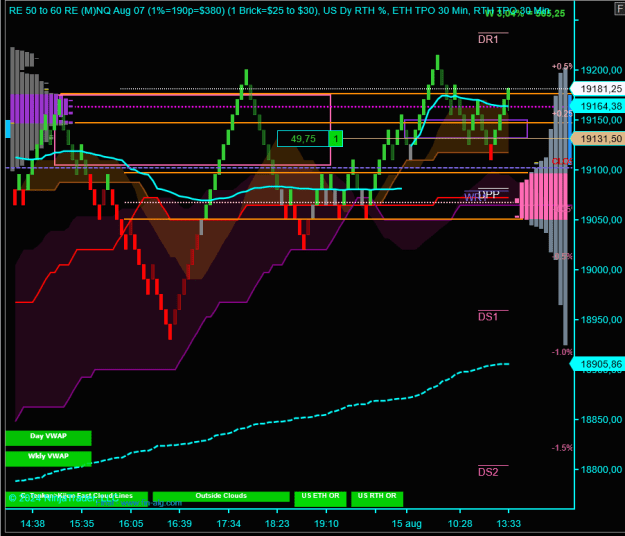Toggle the Day VWAP button
Viewport: 625px width, 536px height.
click(x=48, y=438)
